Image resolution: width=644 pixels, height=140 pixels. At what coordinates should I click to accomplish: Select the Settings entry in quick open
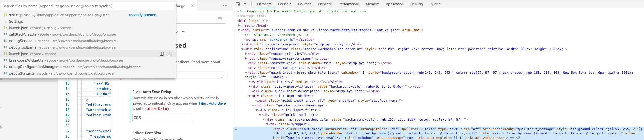click(88, 22)
